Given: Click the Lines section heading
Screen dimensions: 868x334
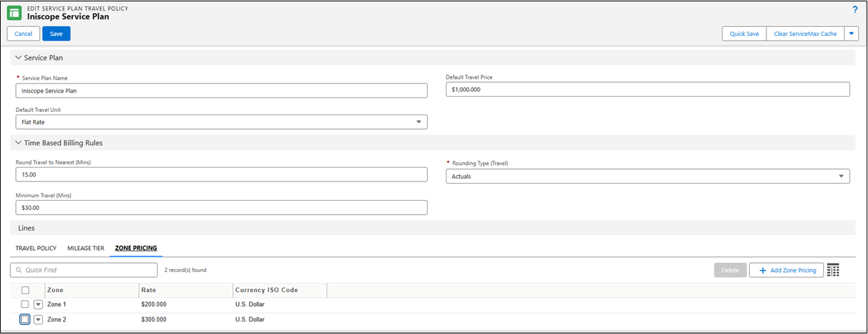Looking at the screenshot, I should click(26, 228).
